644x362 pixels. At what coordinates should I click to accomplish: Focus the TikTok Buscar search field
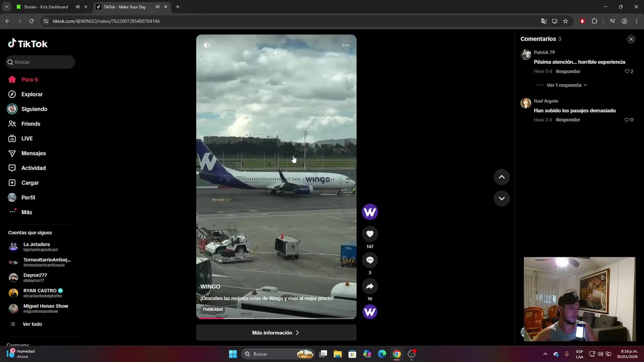tap(40, 62)
